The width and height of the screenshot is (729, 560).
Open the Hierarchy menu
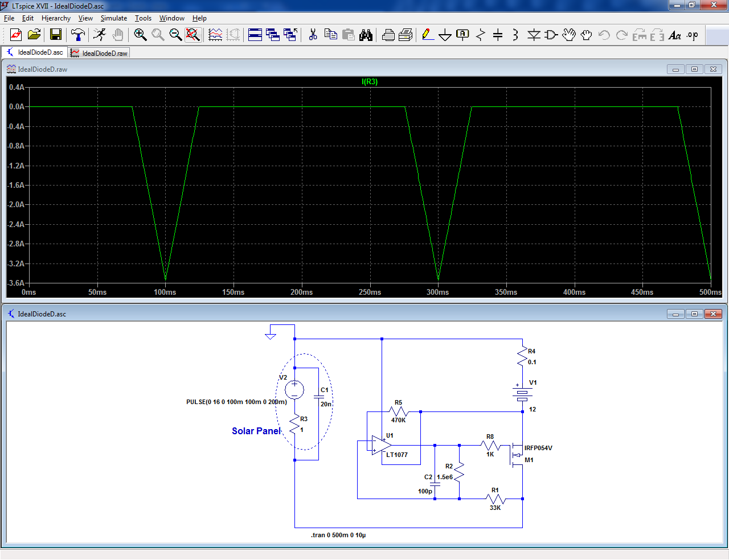[56, 18]
